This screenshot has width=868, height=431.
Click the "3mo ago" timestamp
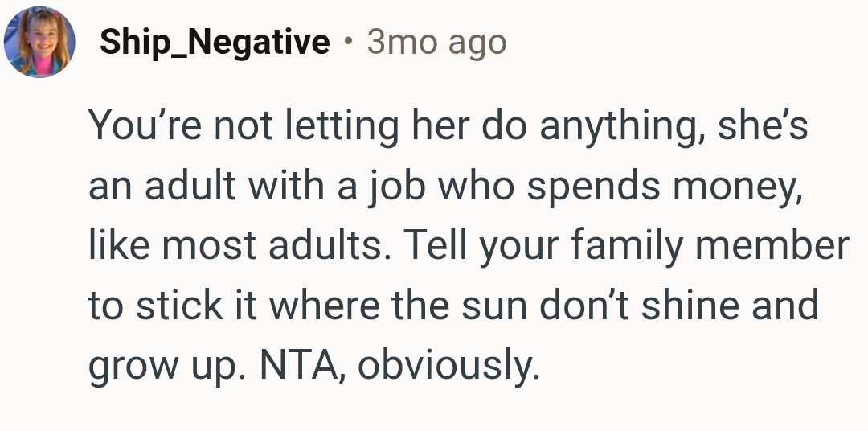436,42
